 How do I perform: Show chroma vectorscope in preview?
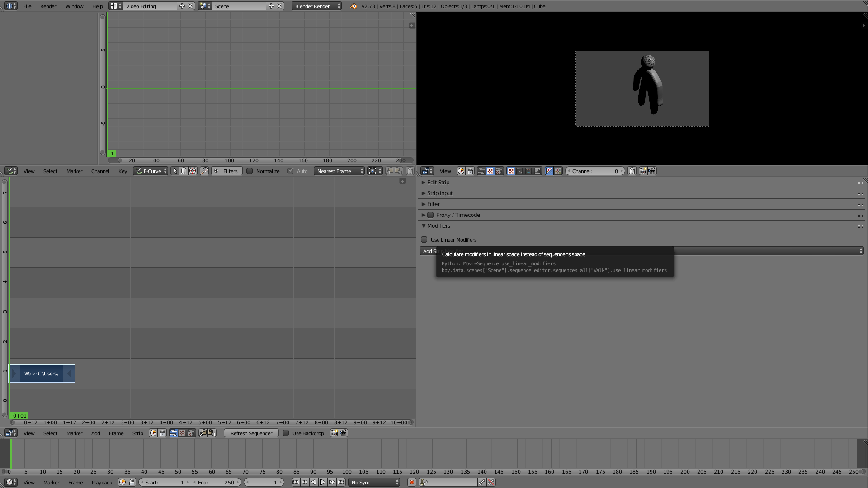coord(528,171)
